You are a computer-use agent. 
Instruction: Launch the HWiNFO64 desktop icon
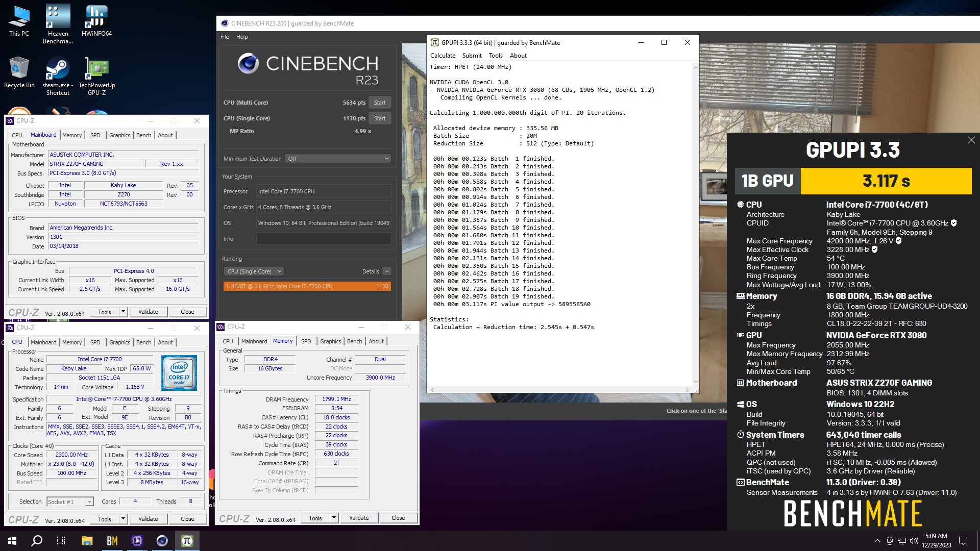pyautogui.click(x=96, y=20)
